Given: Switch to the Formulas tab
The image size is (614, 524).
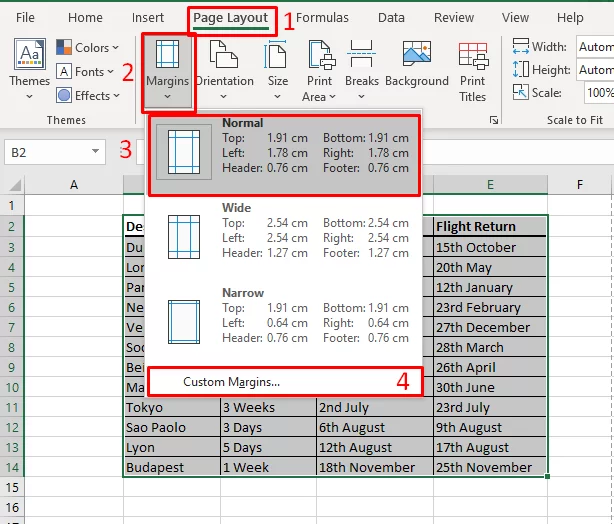Looking at the screenshot, I should click(322, 18).
